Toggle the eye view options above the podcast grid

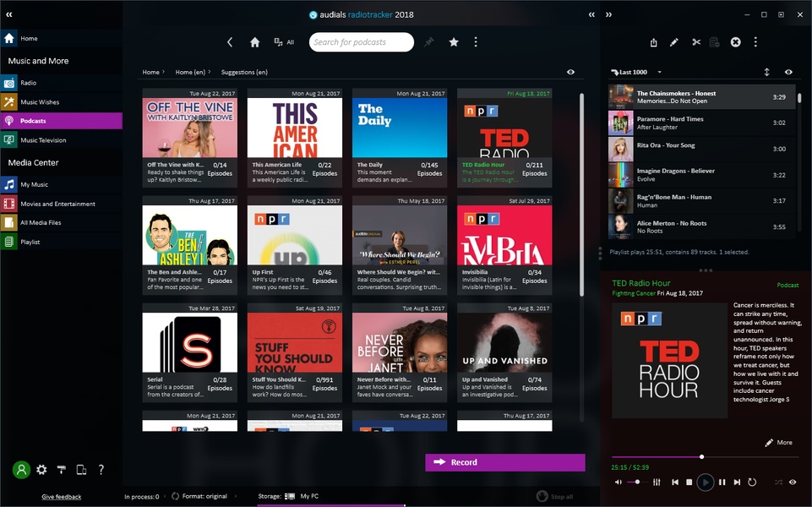[x=570, y=73]
